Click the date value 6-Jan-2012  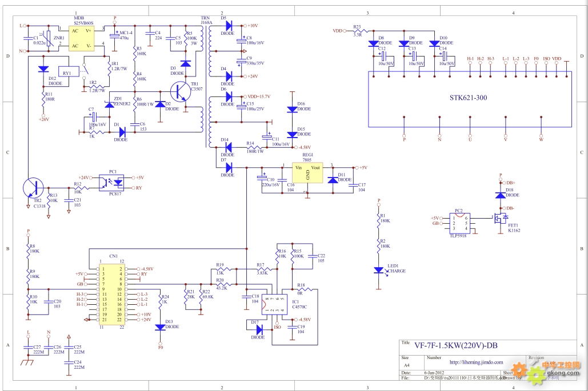pyautogui.click(x=435, y=373)
